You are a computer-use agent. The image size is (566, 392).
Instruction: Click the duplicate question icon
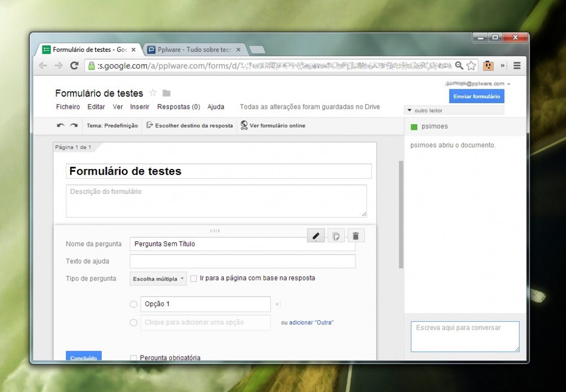tap(336, 235)
